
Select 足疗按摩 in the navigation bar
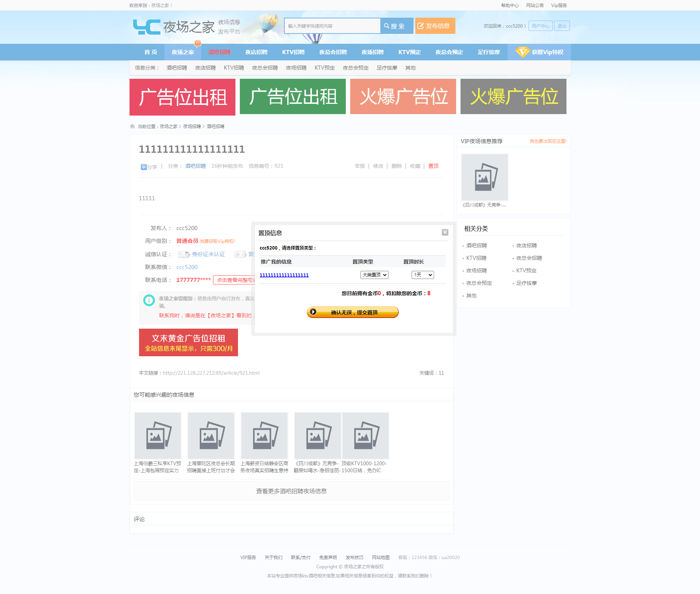[x=488, y=52]
